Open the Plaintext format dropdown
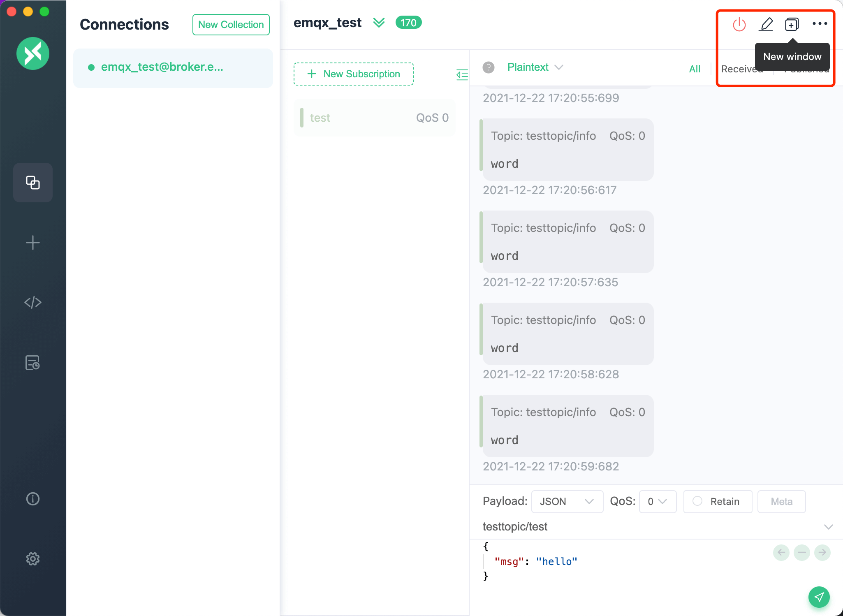Viewport: 843px width, 616px height. pos(535,67)
